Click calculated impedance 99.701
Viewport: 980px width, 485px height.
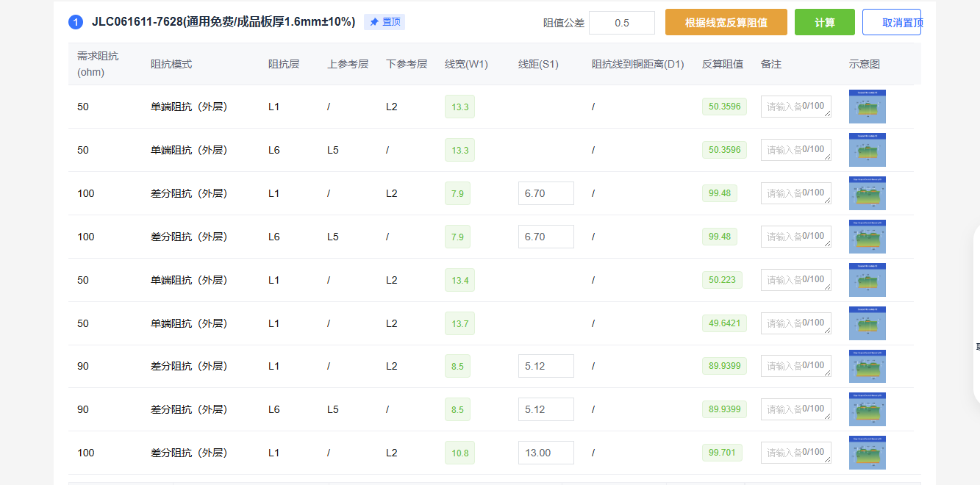pyautogui.click(x=722, y=453)
